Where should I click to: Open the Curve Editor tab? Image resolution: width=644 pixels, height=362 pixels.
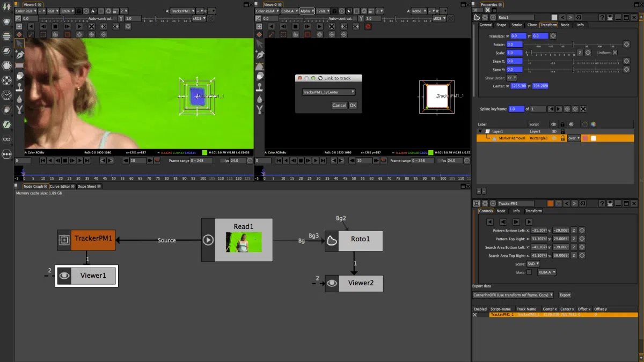(x=60, y=186)
